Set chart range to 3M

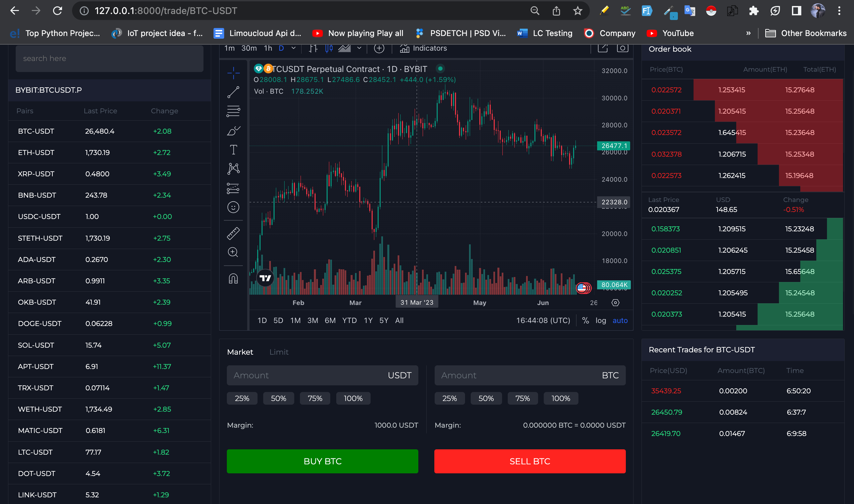313,320
